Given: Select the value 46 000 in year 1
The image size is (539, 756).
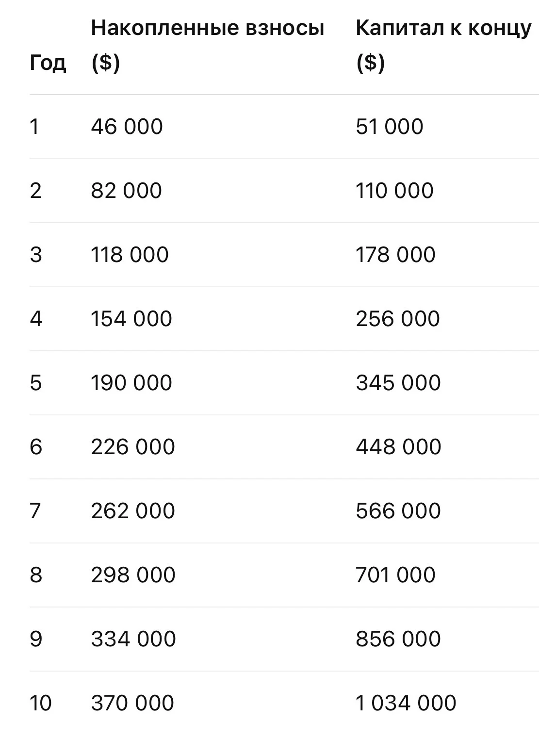Looking at the screenshot, I should (x=127, y=127).
